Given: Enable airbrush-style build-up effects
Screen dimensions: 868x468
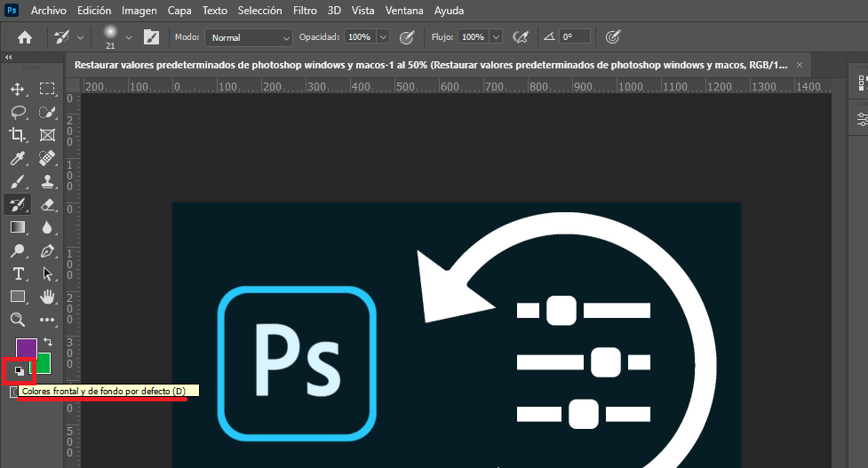Looking at the screenshot, I should [521, 37].
